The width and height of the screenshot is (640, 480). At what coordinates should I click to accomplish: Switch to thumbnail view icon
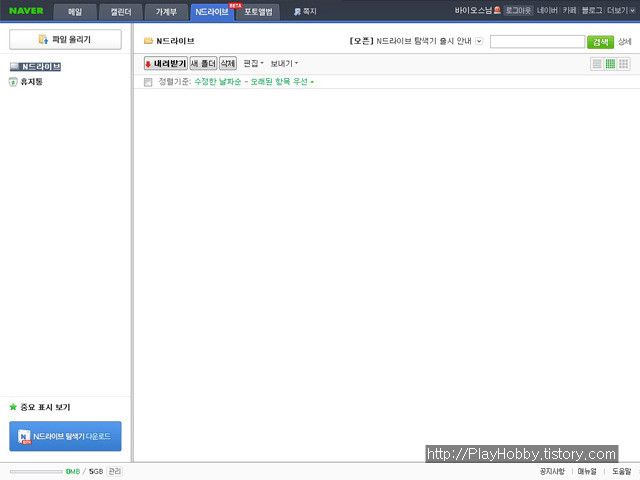tap(624, 64)
